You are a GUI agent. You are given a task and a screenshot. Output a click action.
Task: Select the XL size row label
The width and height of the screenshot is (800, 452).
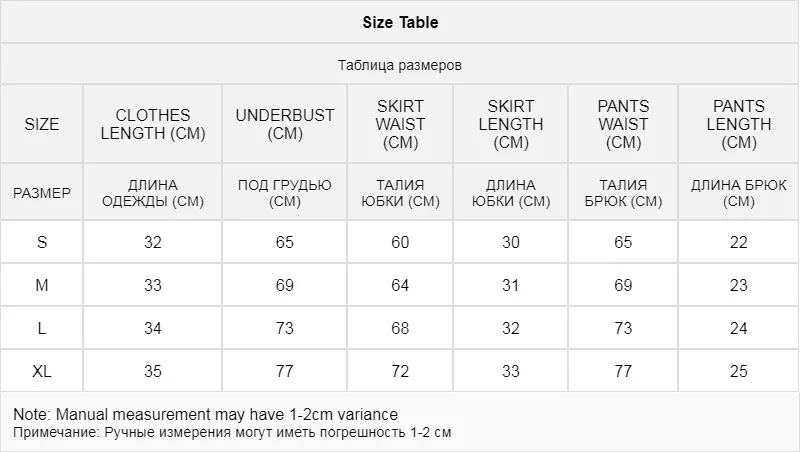click(x=42, y=372)
